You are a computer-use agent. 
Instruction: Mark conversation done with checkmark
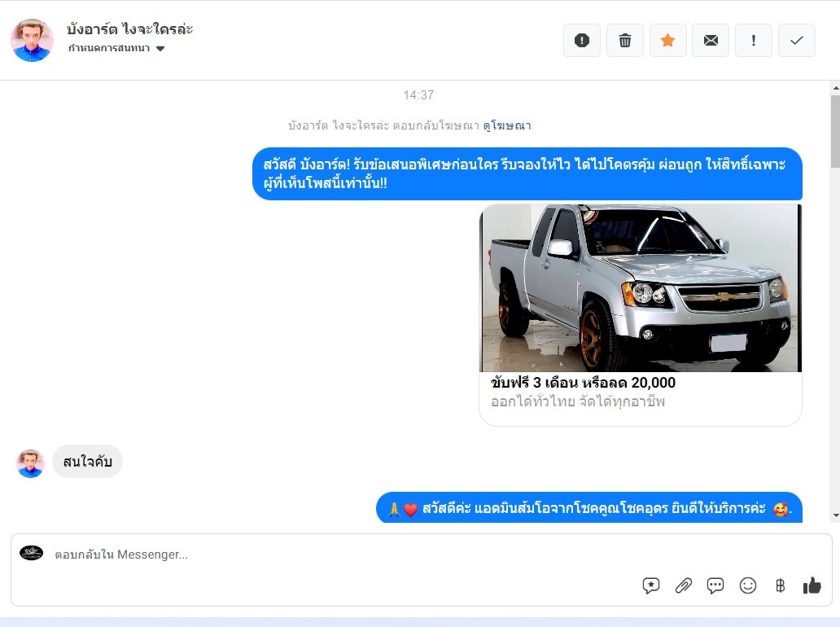[x=797, y=41]
